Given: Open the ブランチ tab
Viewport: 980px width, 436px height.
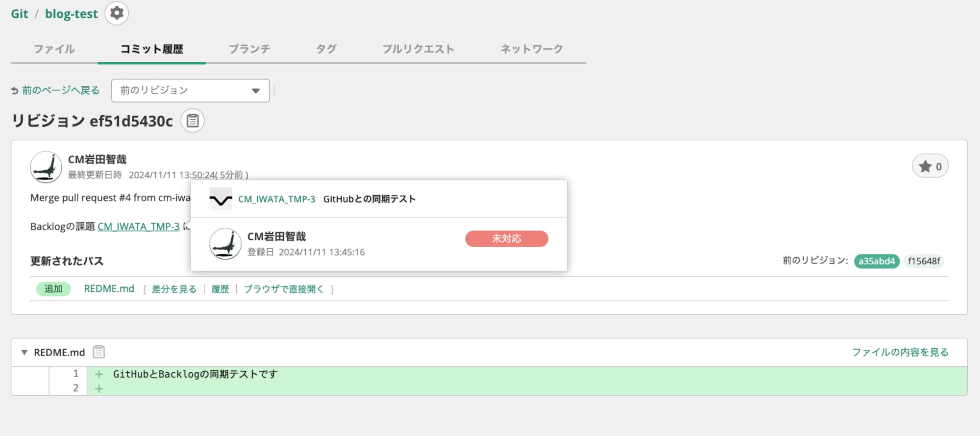Looking at the screenshot, I should [x=249, y=49].
